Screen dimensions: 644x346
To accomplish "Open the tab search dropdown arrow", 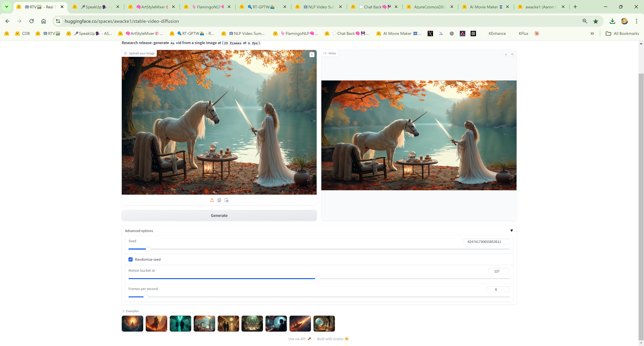I will click(7, 7).
